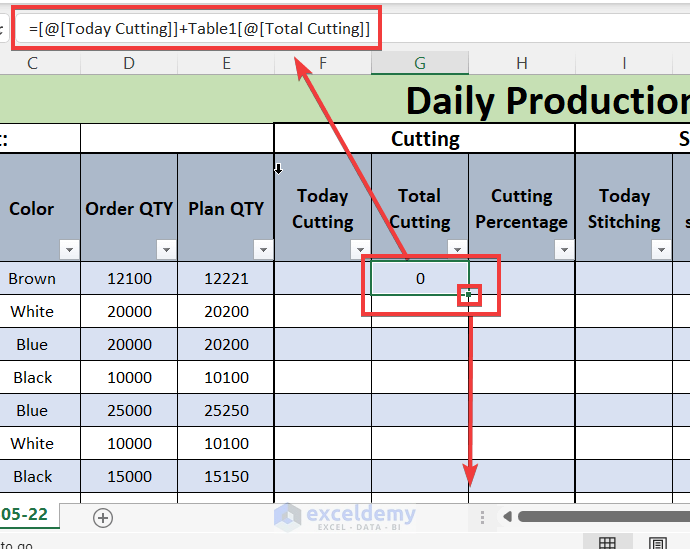Open the Today Cutting filter dropdown
This screenshot has height=549, width=690.
point(360,249)
